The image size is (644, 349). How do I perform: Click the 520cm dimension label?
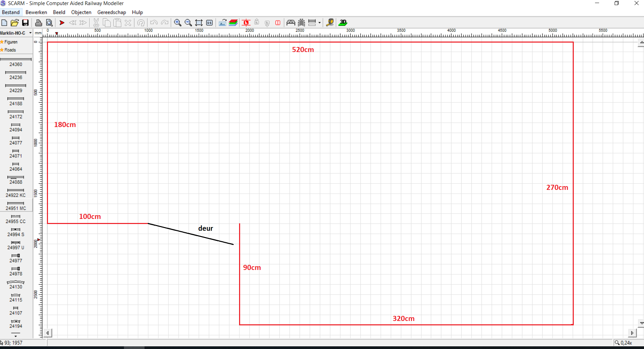click(x=303, y=50)
